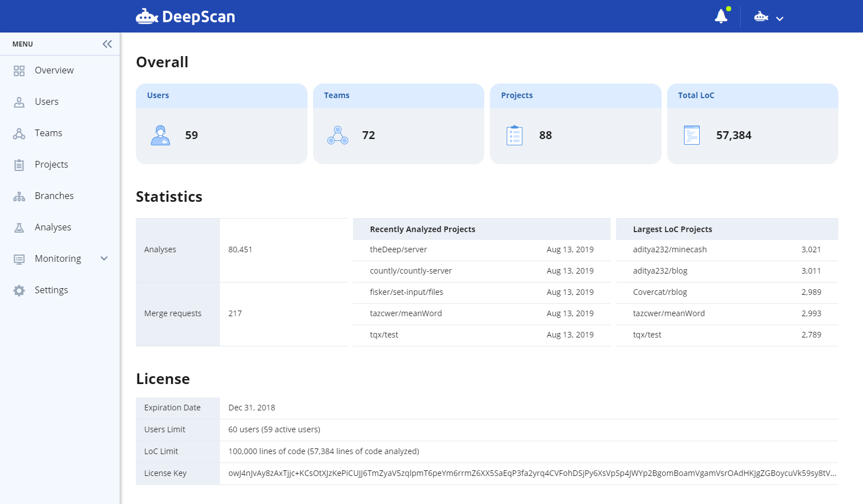Open tqx/test in Largest LoC Projects
The height and width of the screenshot is (504, 863).
[x=647, y=335]
